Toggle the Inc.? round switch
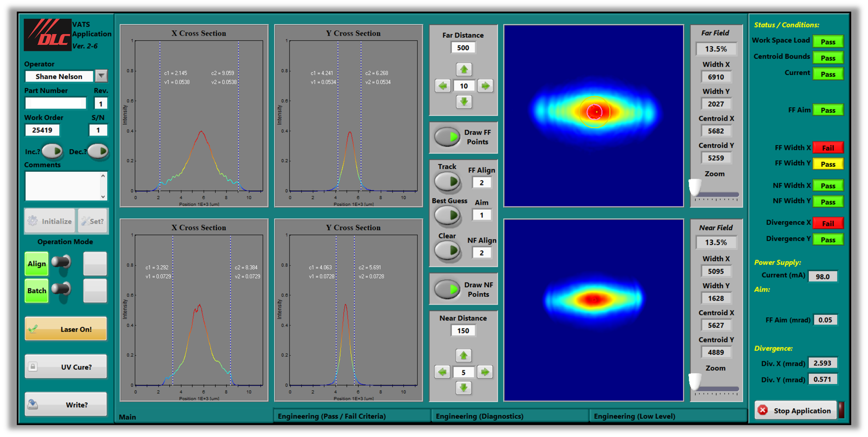This screenshot has height=437, width=868. 53,151
